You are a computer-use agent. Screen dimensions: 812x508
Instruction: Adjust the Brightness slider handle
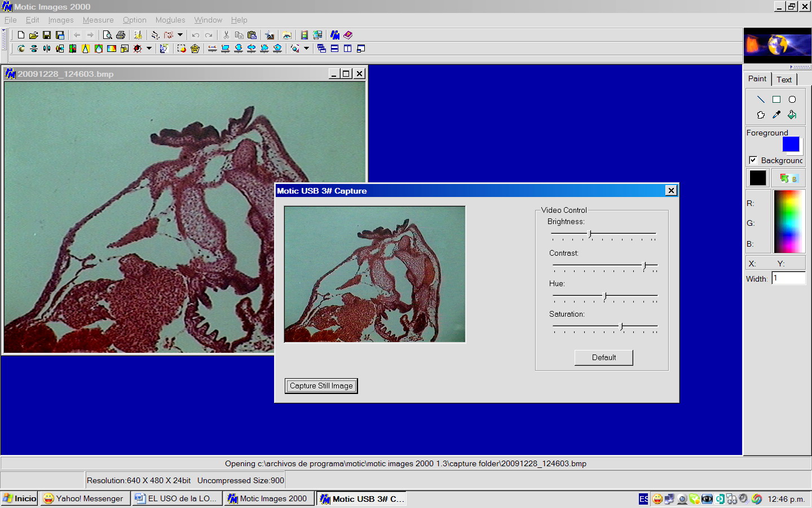pyautogui.click(x=590, y=233)
